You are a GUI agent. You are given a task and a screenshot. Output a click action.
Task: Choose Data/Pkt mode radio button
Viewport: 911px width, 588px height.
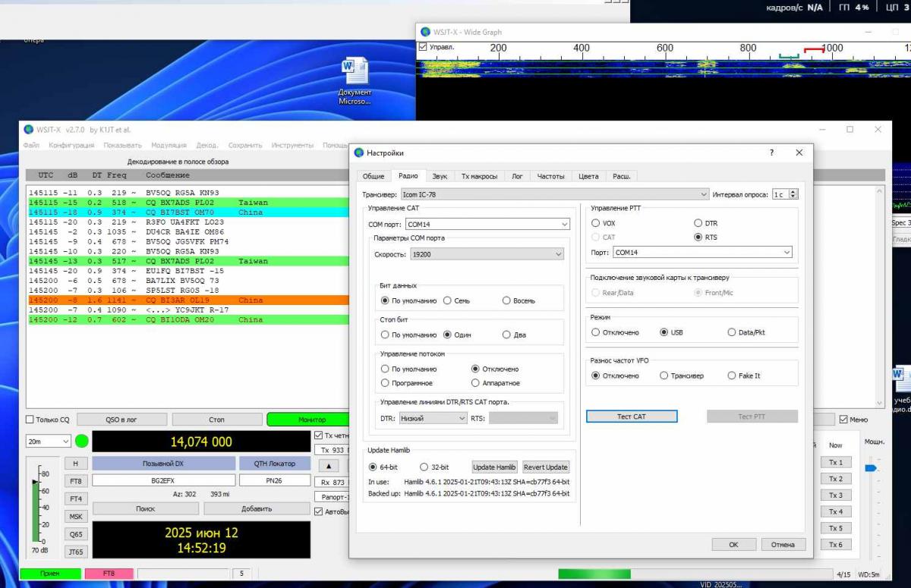click(x=732, y=332)
